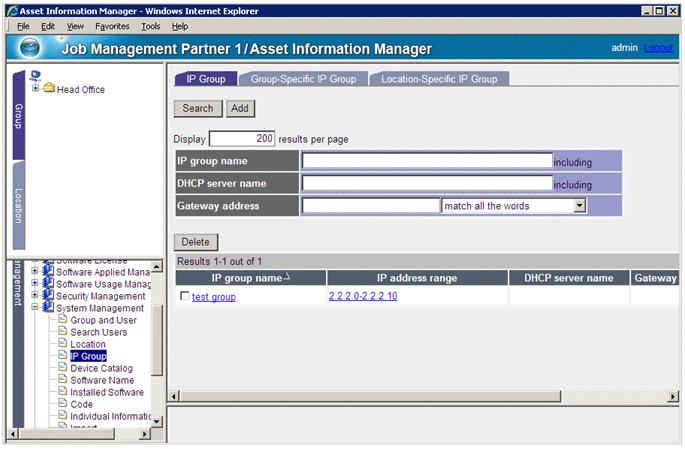Check the test group row checkbox
The image size is (685, 449).
(184, 297)
